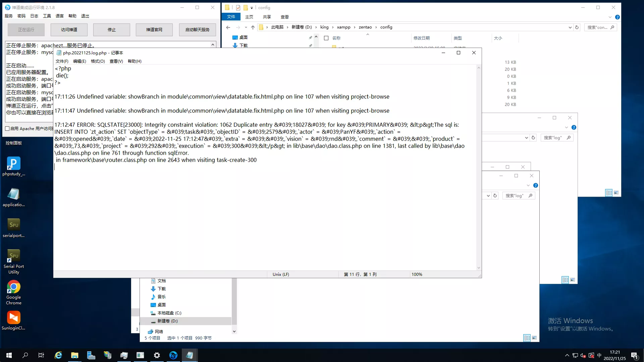Click the Notepad vertical scrollbar track
This screenshot has width=644, height=362.
click(479, 168)
